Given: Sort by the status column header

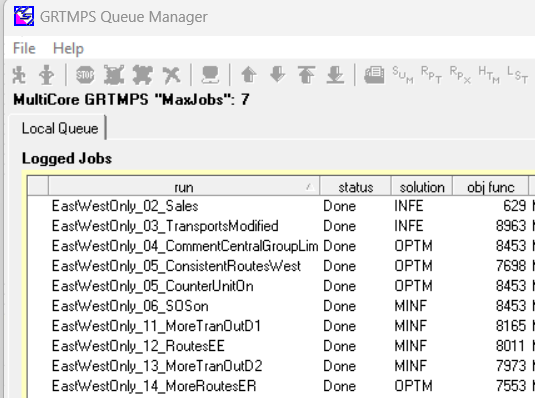Looking at the screenshot, I should tap(356, 187).
